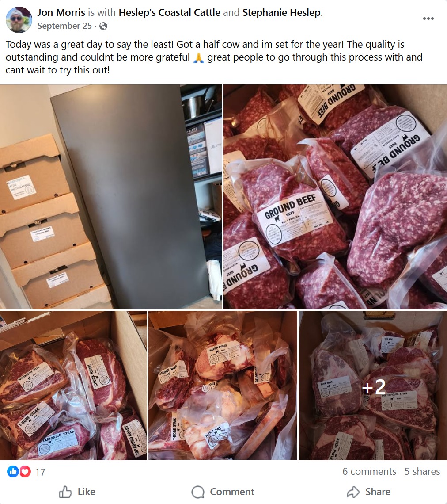Open the stacked cardboard boxes photo
447x504 pixels.
pos(111,197)
